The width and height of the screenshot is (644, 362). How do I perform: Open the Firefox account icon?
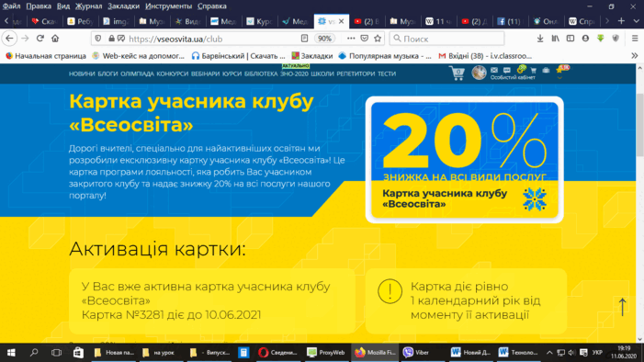pyautogui.click(x=585, y=39)
